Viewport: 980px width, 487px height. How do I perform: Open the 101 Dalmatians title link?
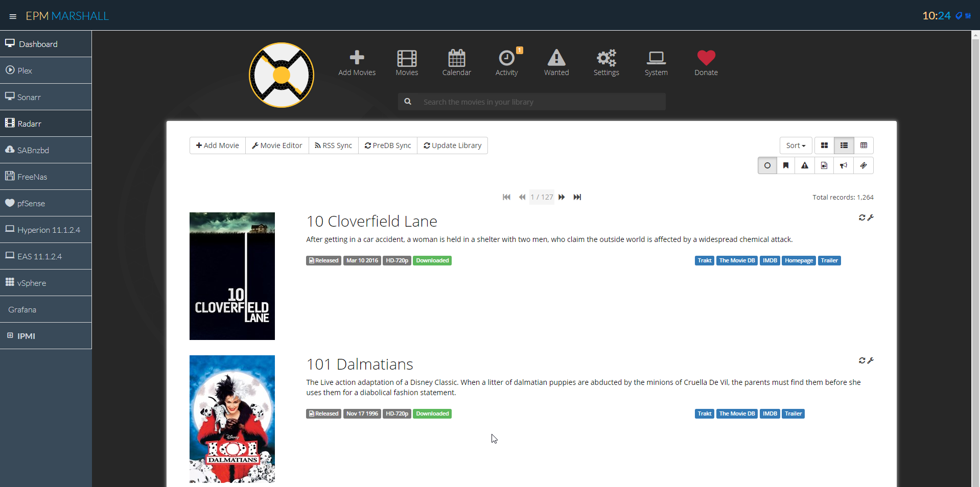click(x=360, y=364)
